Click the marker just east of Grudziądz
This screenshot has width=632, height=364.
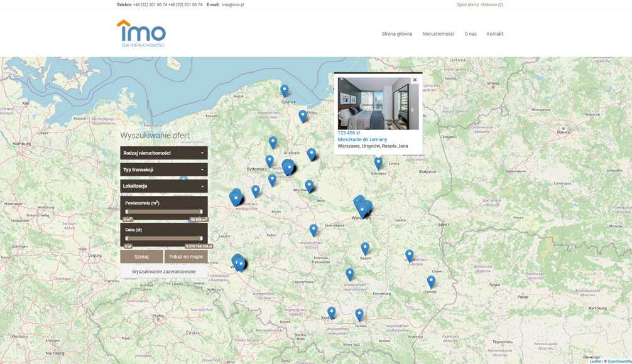coord(312,154)
